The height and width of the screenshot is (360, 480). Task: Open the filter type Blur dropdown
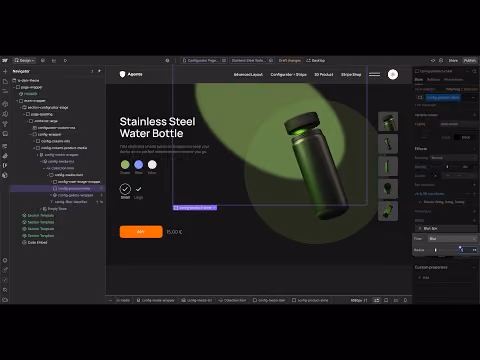tap(453, 239)
